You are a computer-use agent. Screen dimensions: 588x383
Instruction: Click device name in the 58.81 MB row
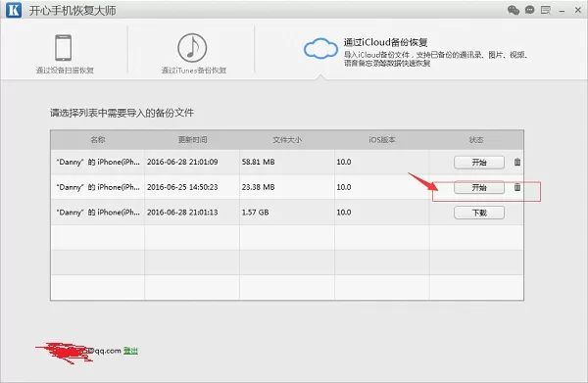(x=98, y=162)
